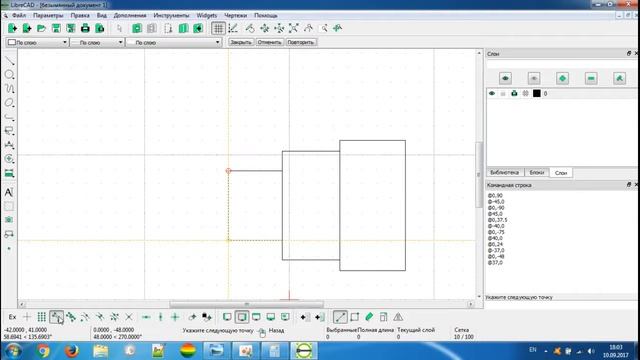Remove layer with green minus button
The image size is (640, 360).
[591, 78]
